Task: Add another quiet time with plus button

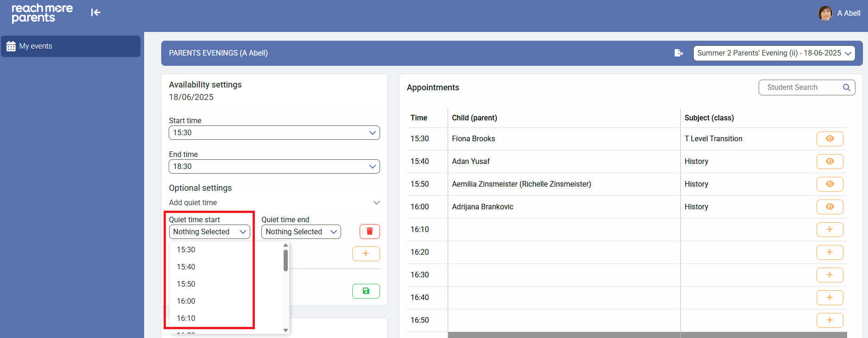Action: 366,254
